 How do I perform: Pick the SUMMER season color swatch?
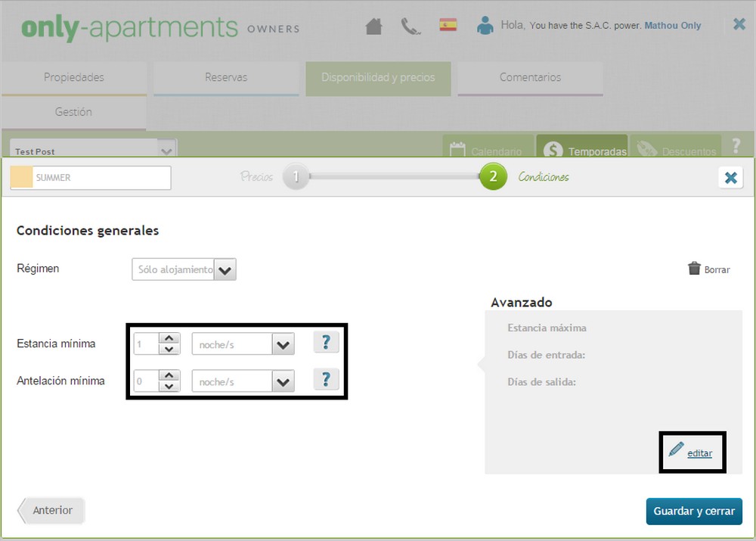pos(22,178)
